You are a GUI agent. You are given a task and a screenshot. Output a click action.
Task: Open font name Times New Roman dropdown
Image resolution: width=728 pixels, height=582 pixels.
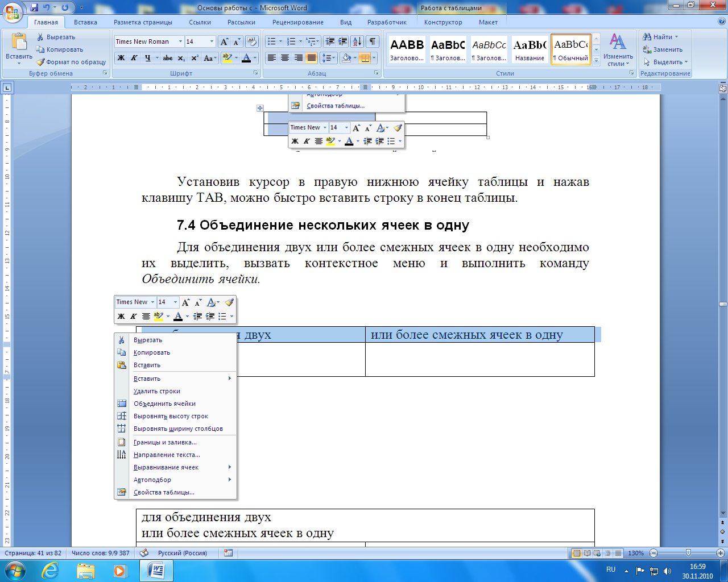180,41
